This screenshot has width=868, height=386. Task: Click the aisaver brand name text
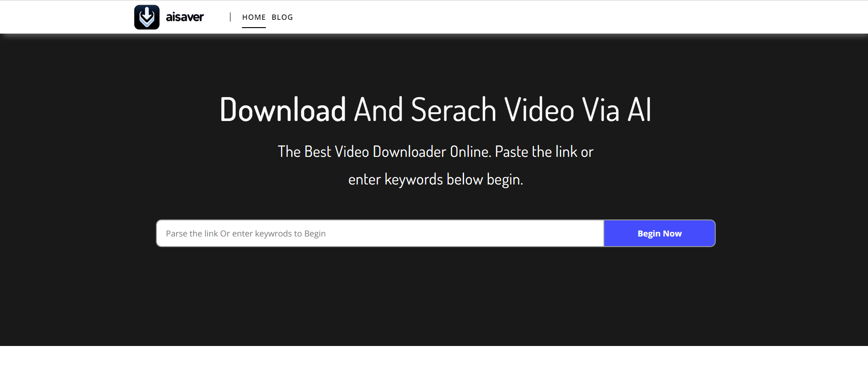click(184, 17)
